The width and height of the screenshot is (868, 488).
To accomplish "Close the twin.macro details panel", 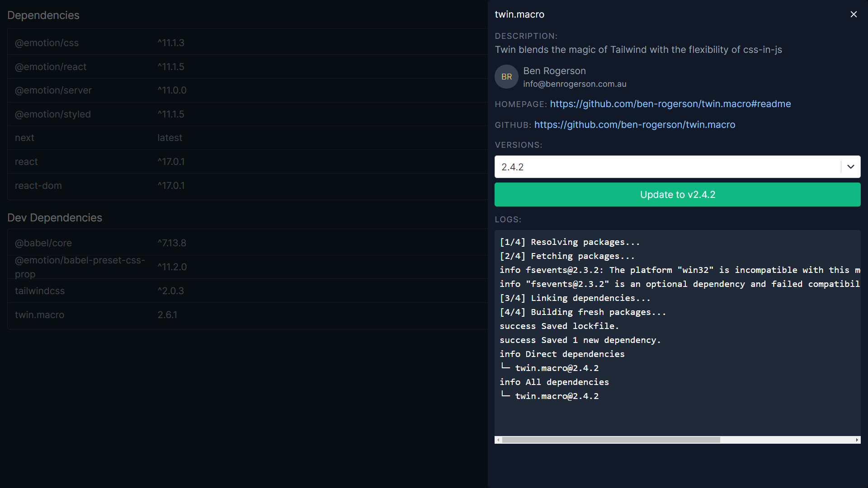I will [x=854, y=14].
